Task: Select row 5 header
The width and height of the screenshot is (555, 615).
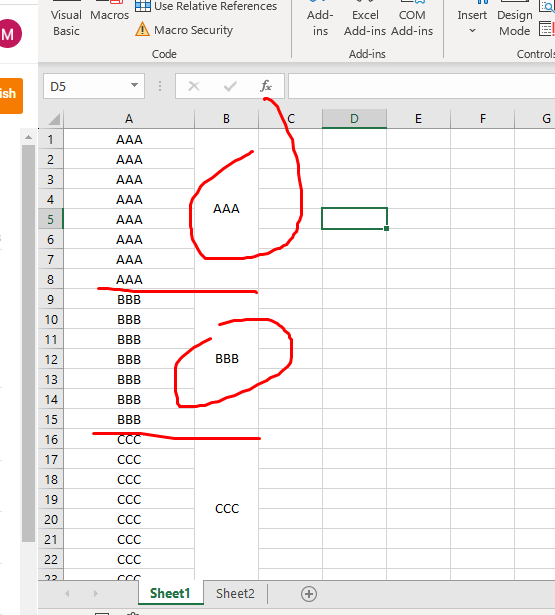Action: click(x=51, y=219)
